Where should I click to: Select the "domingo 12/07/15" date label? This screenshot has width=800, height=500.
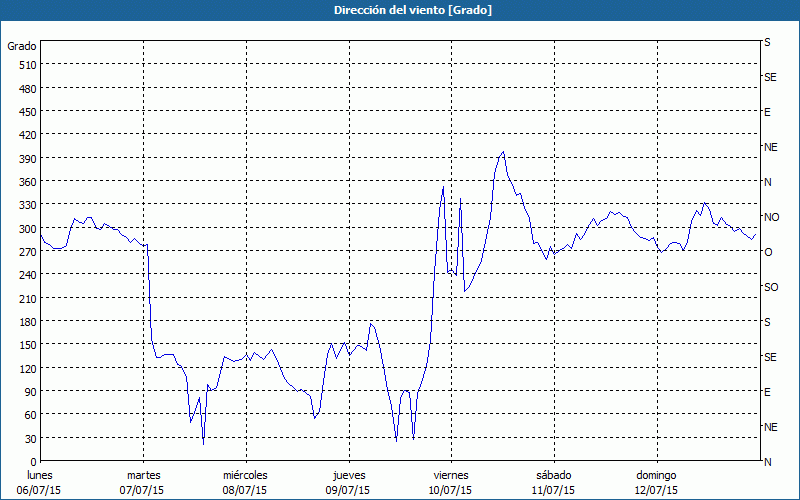(656, 483)
